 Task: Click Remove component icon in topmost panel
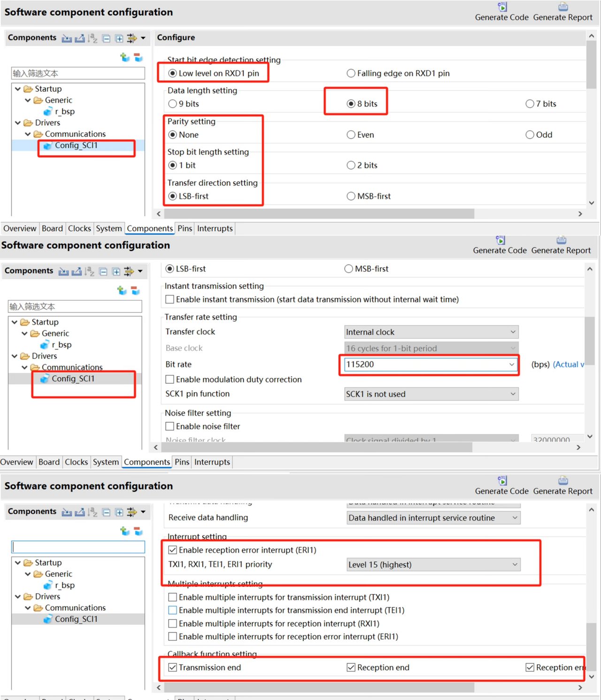click(138, 57)
